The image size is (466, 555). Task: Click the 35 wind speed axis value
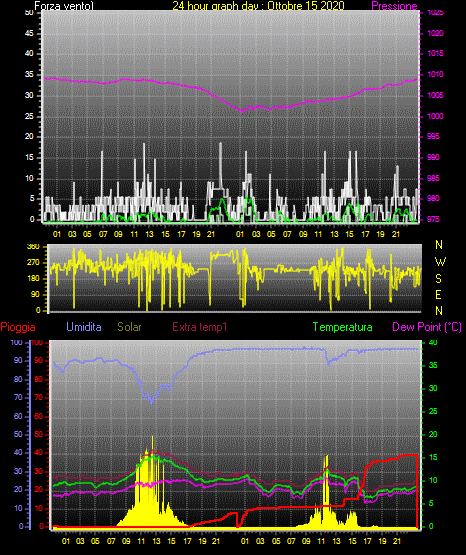[x=29, y=74]
